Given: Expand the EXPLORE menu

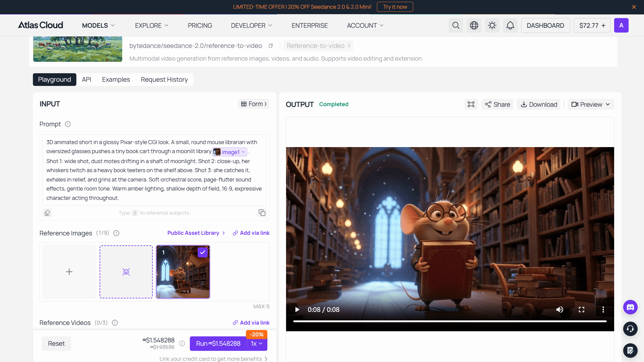Looking at the screenshot, I should click(x=151, y=26).
